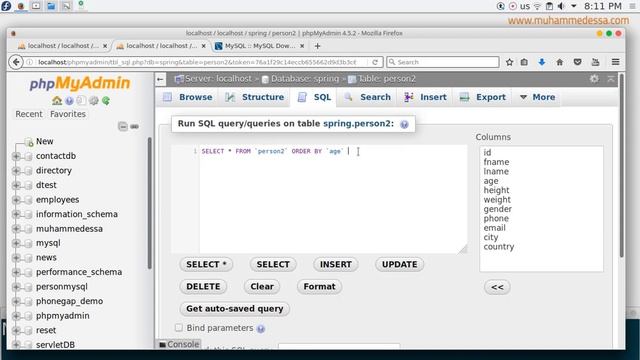Switch to MySQL Downloads browser tab
Viewport: 640px width, 360px height.
point(260,46)
